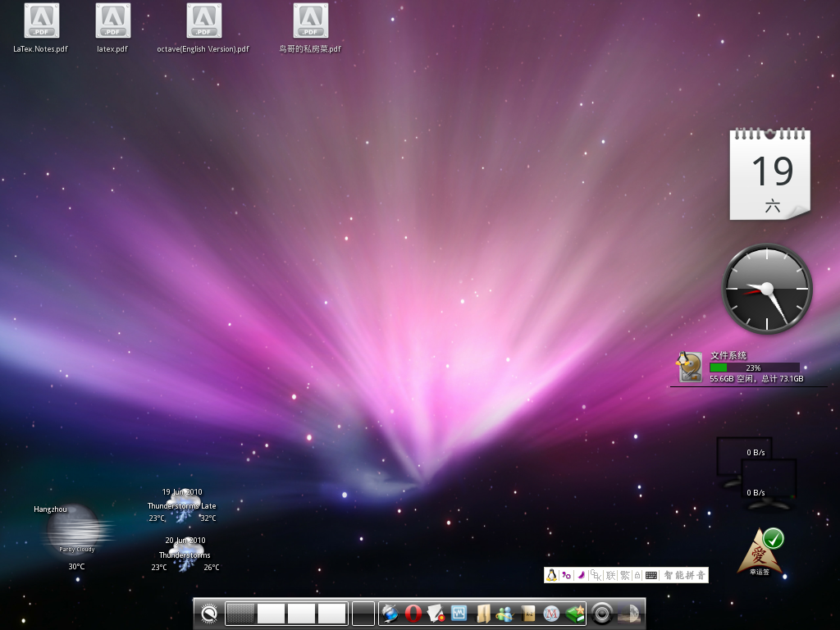Switch to the first dark virtual desktop
The image size is (840, 630).
pos(240,614)
